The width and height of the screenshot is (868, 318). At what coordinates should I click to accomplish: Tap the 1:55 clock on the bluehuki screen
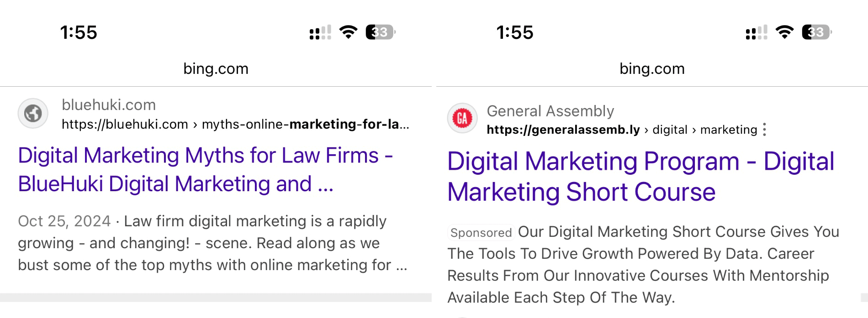[x=79, y=33]
